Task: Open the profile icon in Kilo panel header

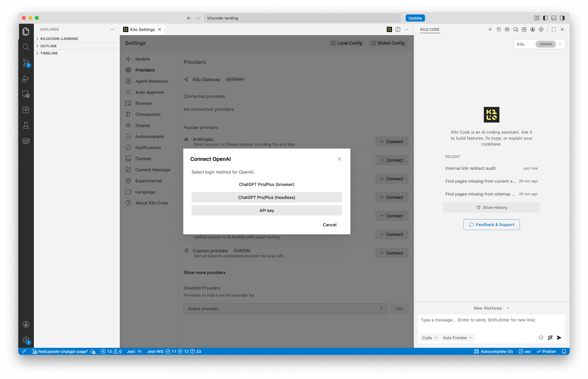Action: tap(533, 29)
